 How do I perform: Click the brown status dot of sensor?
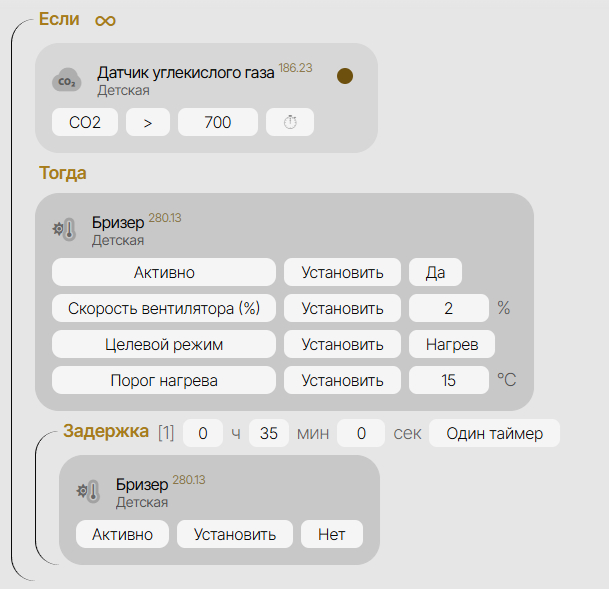click(x=345, y=76)
